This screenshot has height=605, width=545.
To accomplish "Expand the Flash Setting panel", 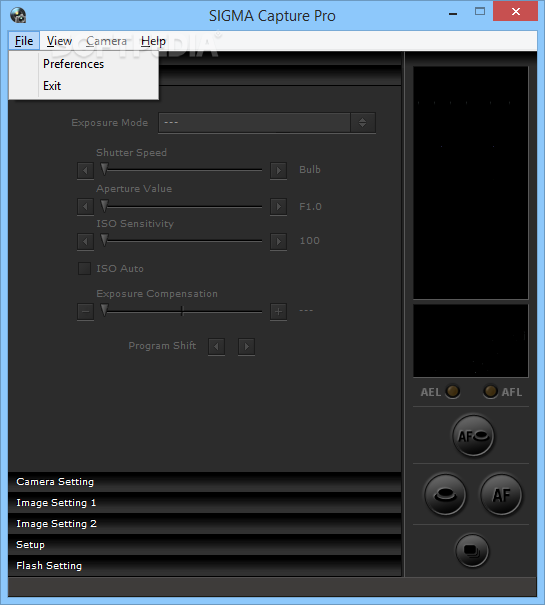I will (x=205, y=566).
